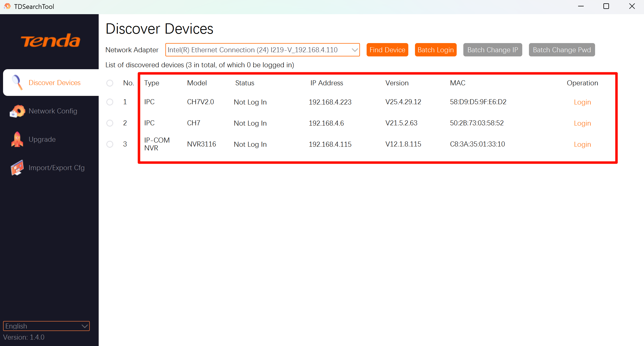Click the Batch Change IP button
Image resolution: width=644 pixels, height=346 pixels.
493,50
